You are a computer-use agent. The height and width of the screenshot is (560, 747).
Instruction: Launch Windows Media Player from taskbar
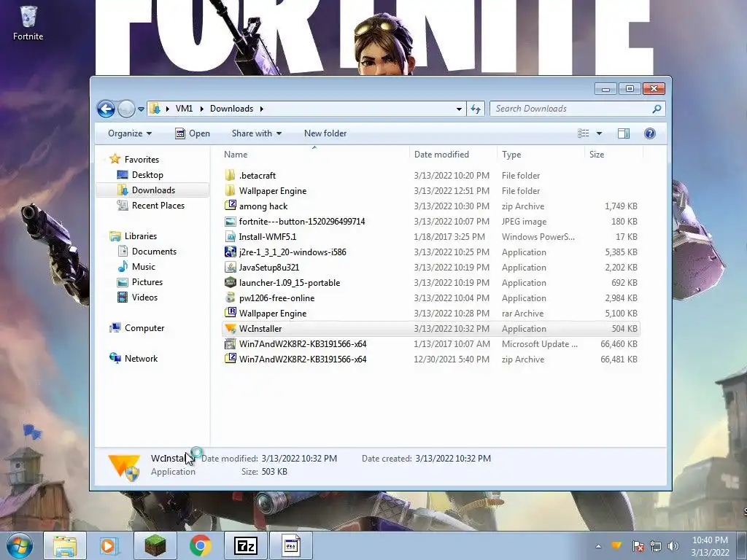[x=109, y=545]
